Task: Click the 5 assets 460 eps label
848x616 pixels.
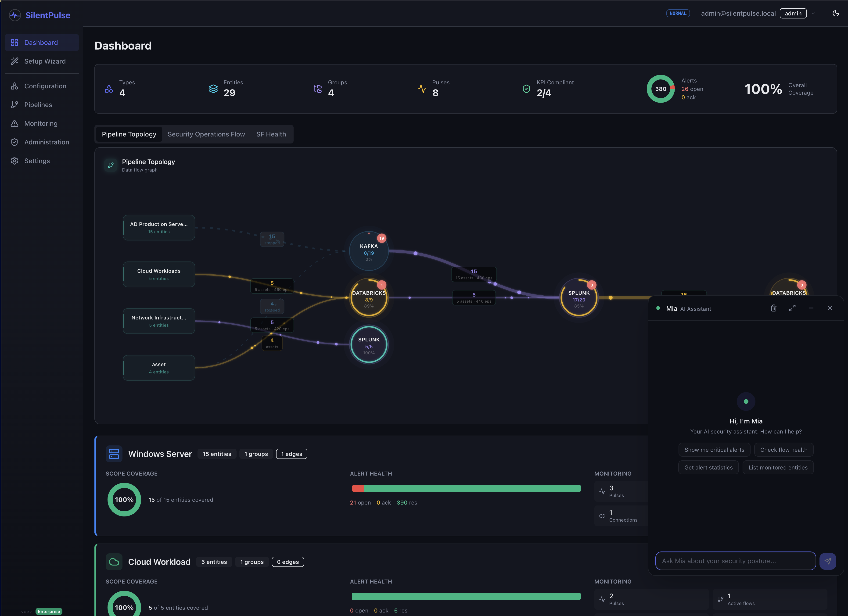Action: coord(272,286)
